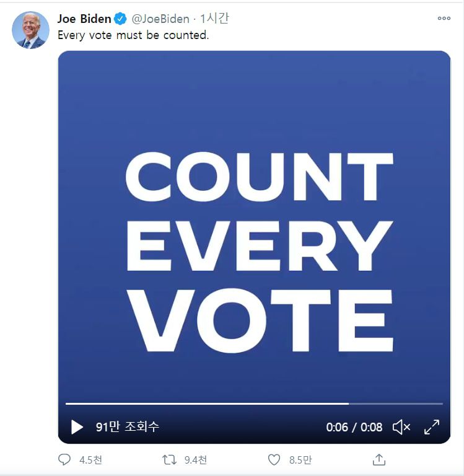Click the 91만 조회수 view count
This screenshot has height=476, width=464.
point(127,427)
